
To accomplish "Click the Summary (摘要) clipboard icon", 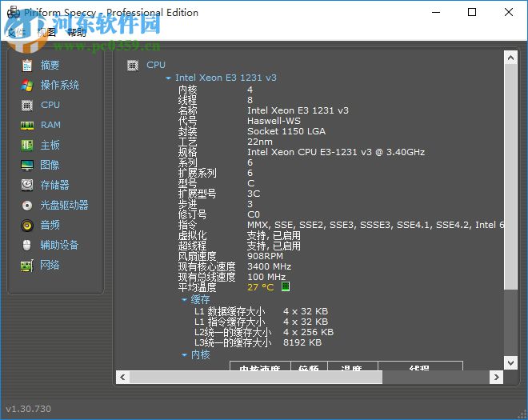I will (27, 65).
